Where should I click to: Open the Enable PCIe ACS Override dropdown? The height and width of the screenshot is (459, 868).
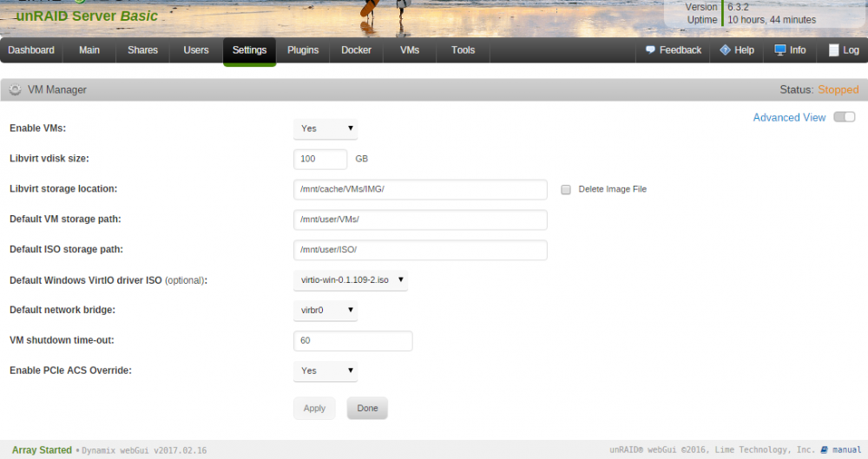(x=325, y=371)
